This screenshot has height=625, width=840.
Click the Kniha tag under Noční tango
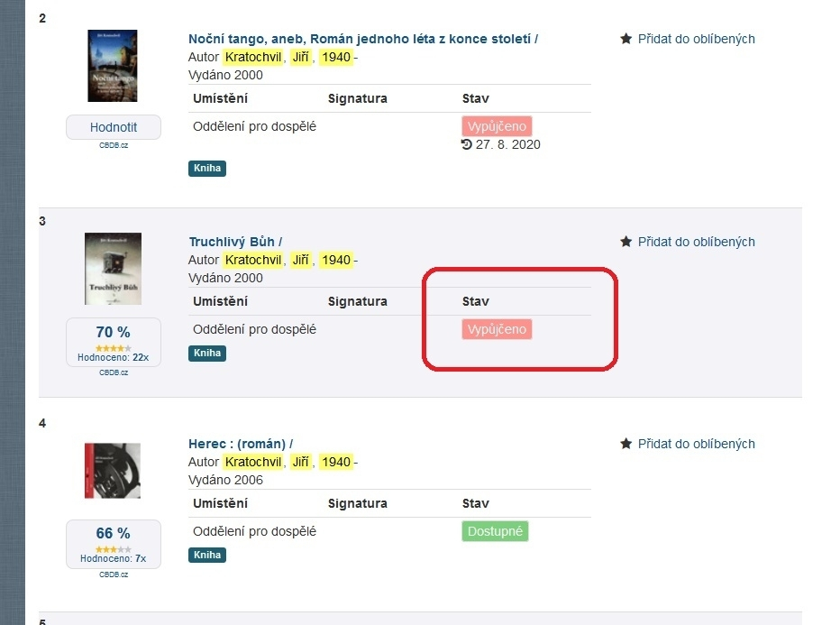207,169
